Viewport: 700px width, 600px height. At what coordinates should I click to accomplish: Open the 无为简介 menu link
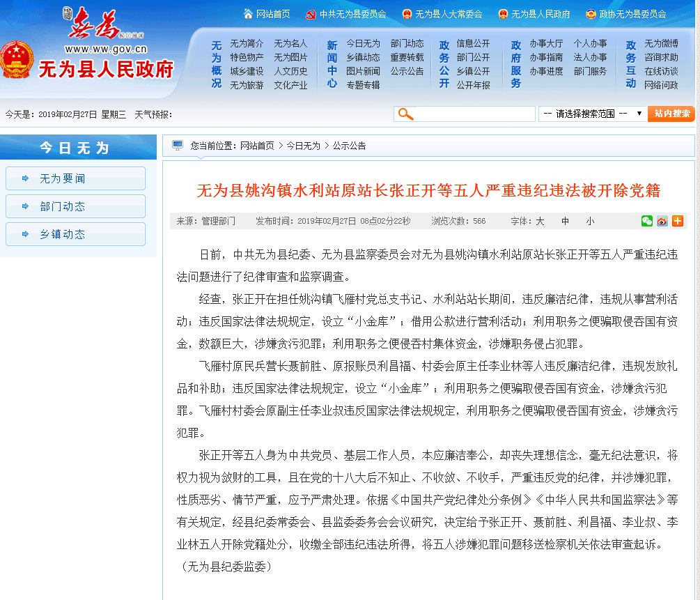(x=247, y=43)
